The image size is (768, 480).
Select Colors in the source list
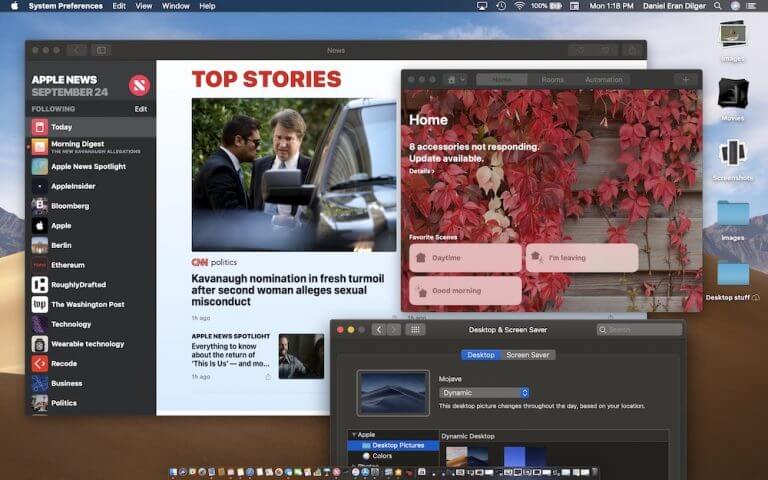[x=393, y=456]
